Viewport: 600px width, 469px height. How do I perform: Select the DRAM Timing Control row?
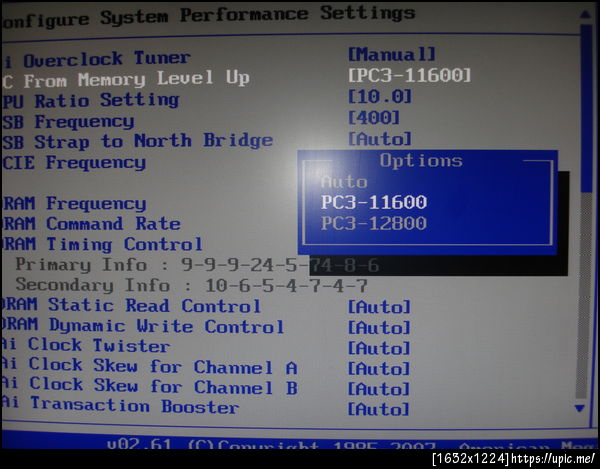(x=102, y=244)
